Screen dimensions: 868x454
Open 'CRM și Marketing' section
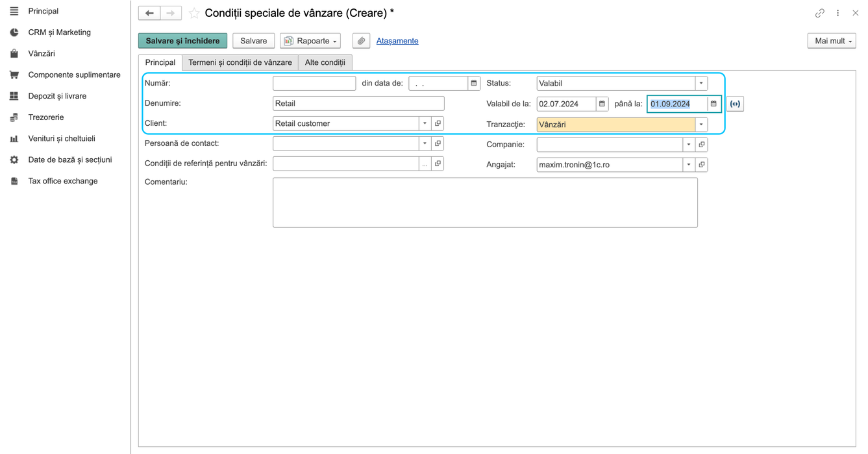click(x=60, y=32)
